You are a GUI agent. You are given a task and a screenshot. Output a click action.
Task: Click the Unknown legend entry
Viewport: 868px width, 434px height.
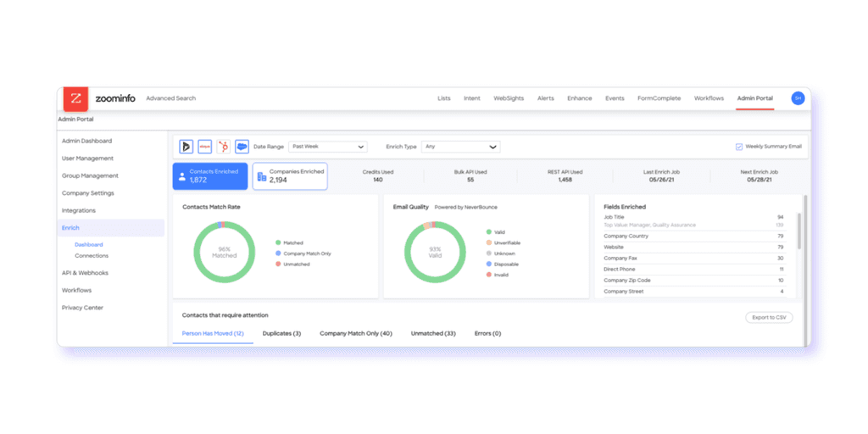(x=500, y=253)
